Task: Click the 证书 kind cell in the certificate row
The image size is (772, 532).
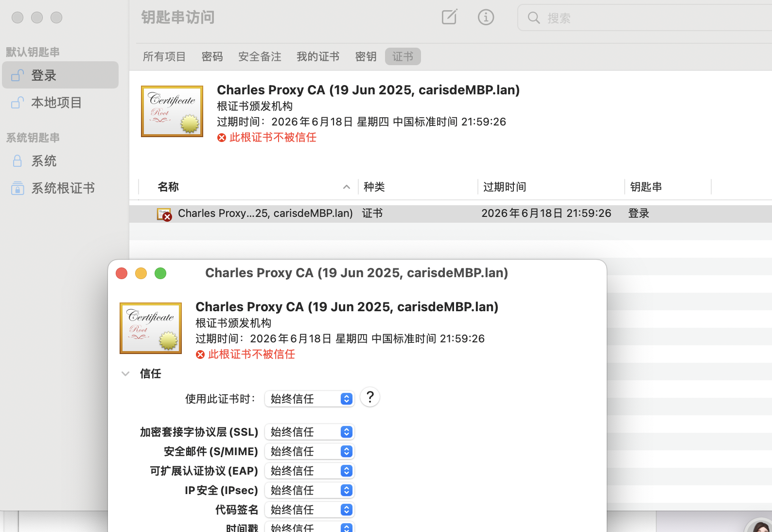Action: [372, 213]
